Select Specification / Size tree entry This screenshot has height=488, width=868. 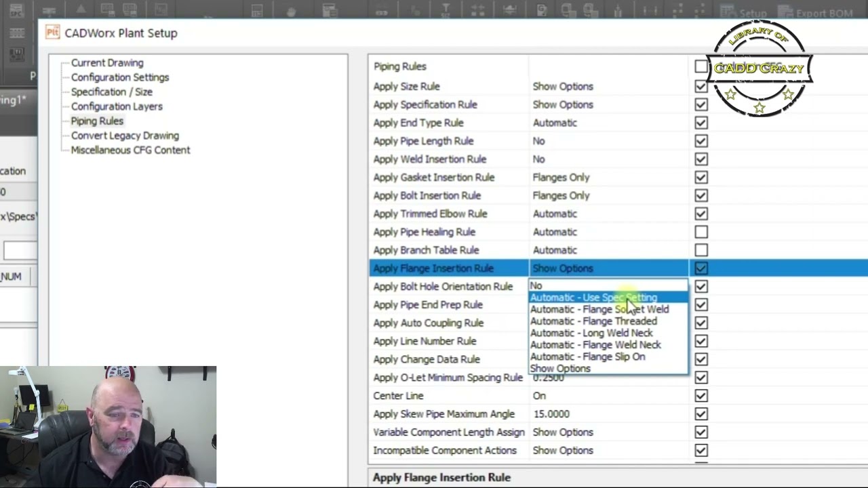[x=112, y=91]
